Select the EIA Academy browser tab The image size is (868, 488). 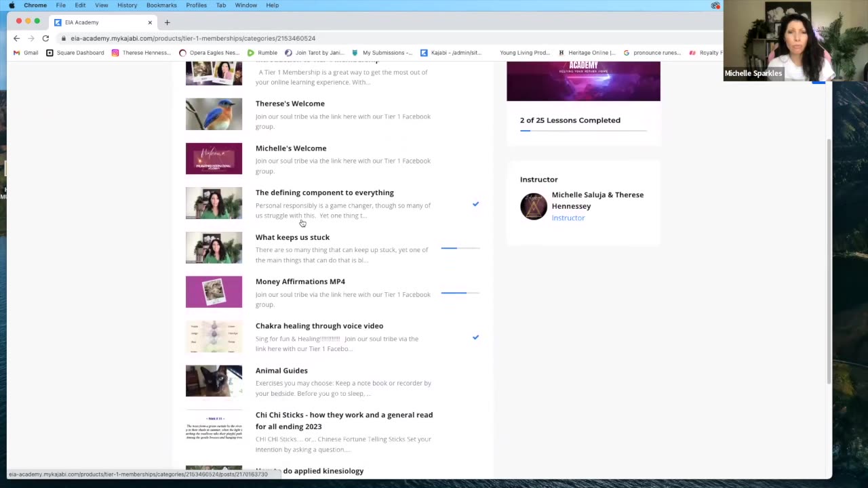point(103,22)
